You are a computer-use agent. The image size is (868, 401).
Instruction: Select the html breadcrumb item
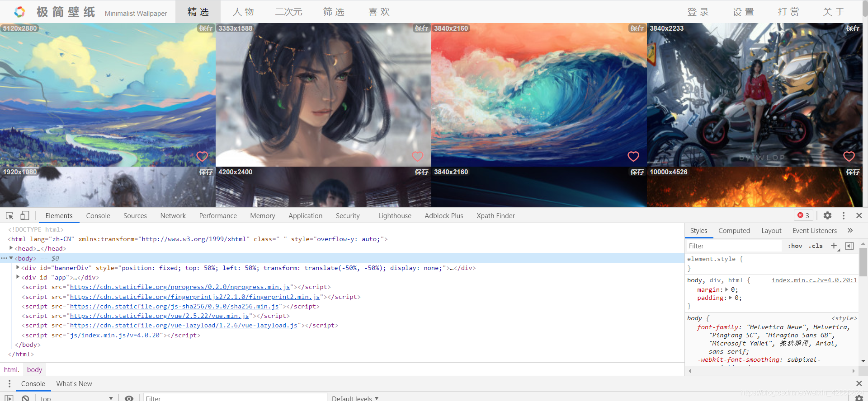tap(11, 369)
